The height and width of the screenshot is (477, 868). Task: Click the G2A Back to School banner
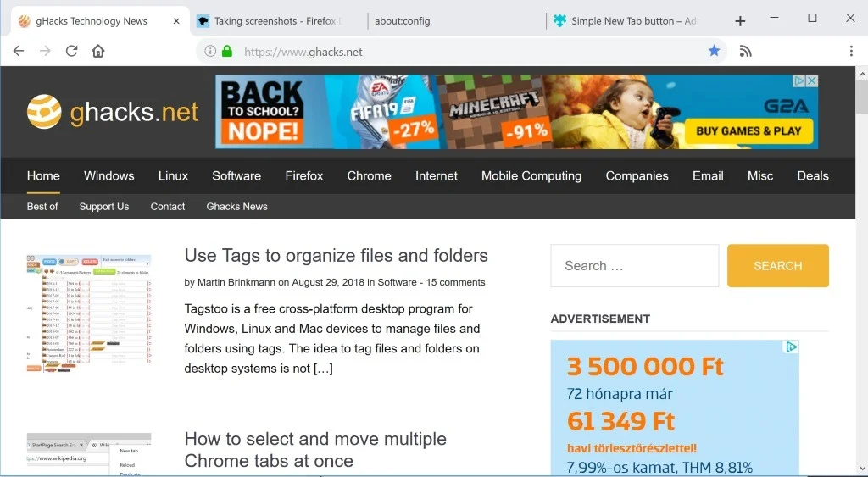tap(516, 112)
